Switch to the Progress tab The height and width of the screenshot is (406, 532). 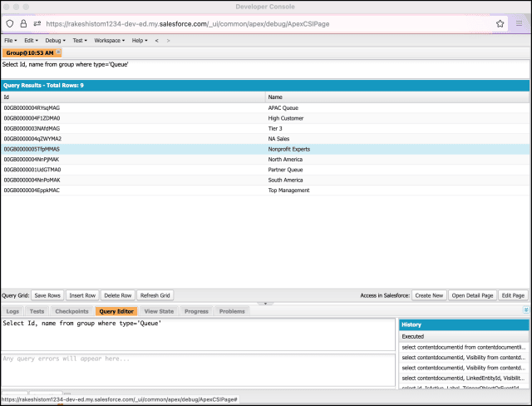196,311
